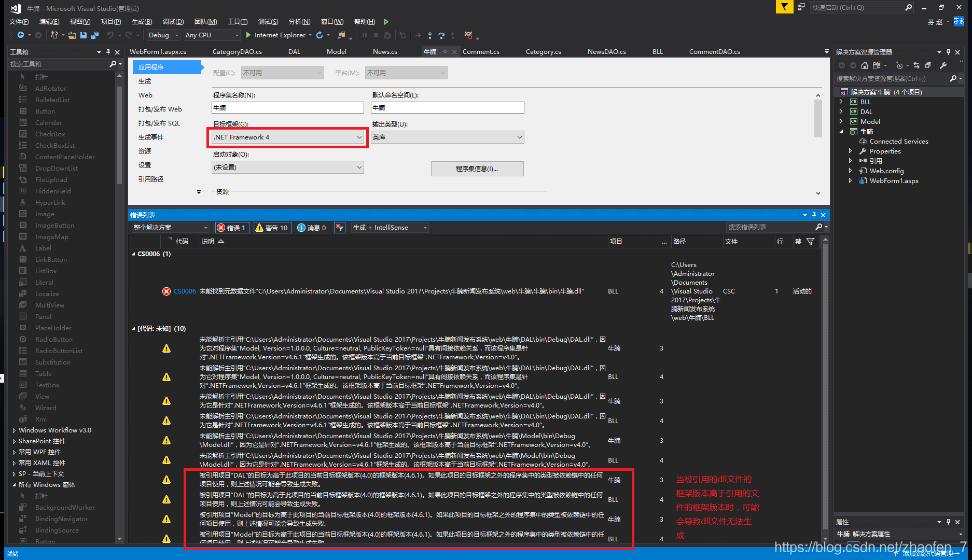Collapse the CS0006 (1) error group
Viewport: 972px width, 560px height.
point(133,254)
